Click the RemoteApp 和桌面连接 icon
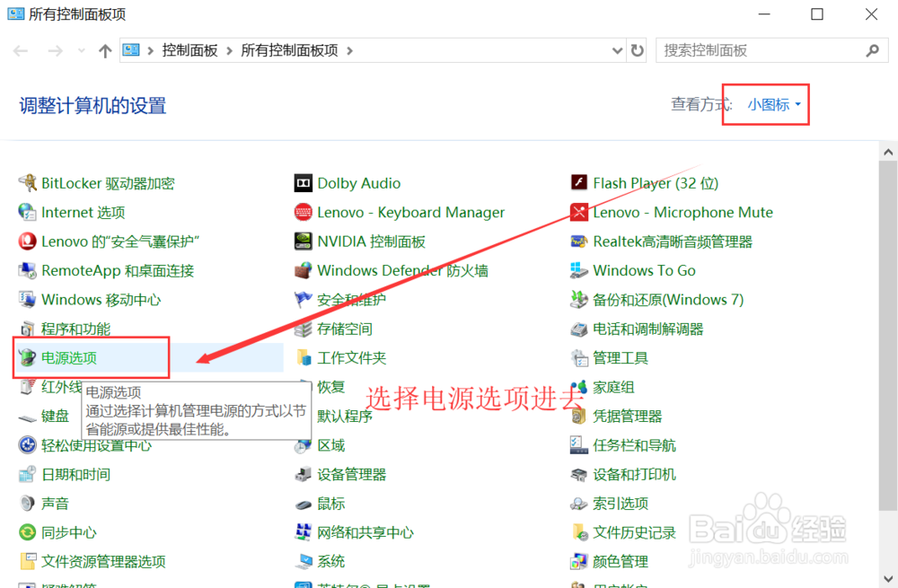This screenshot has width=898, height=588. tap(28, 271)
